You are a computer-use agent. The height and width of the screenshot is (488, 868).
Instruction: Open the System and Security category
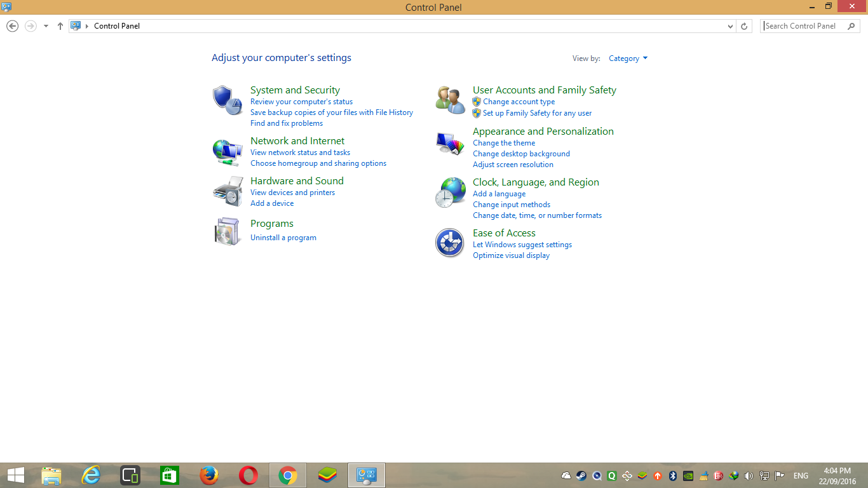[295, 90]
